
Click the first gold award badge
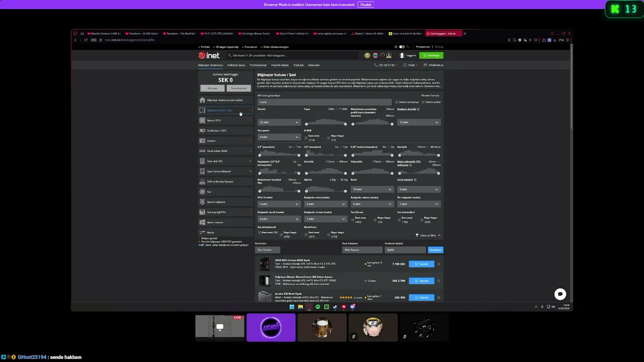367,55
